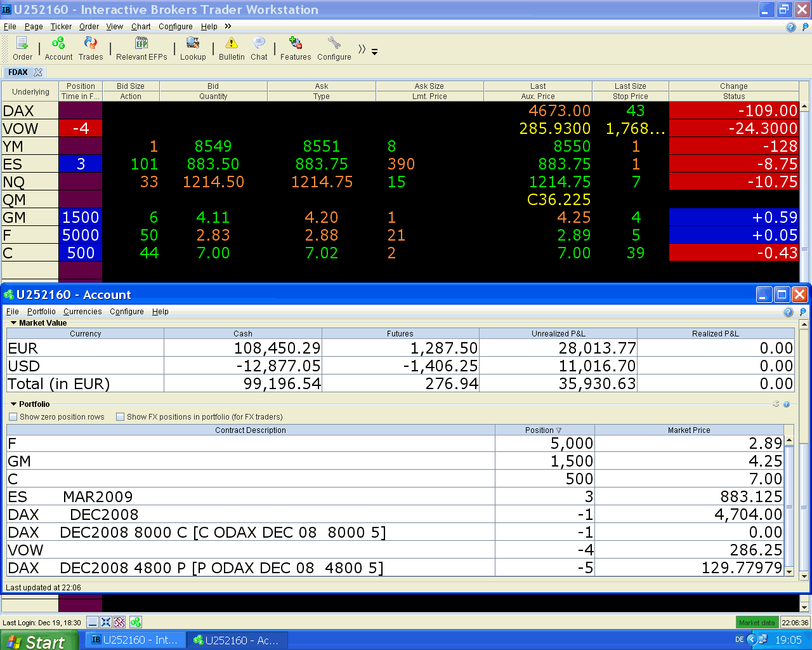Open the Chat speech bubble icon
This screenshot has width=812, height=650.
(259, 48)
